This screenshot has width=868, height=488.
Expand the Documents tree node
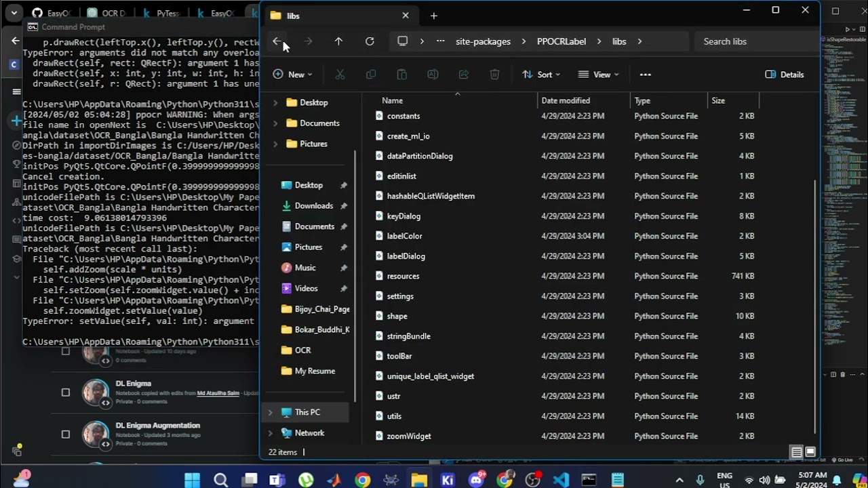[275, 123]
